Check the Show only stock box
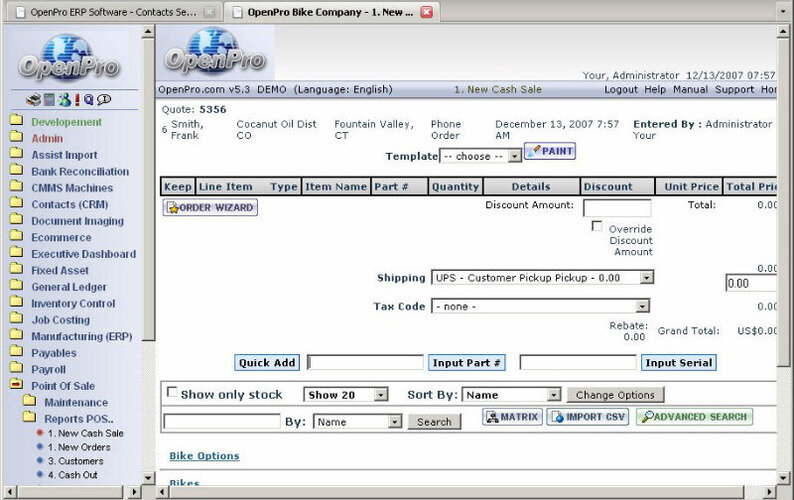 172,393
